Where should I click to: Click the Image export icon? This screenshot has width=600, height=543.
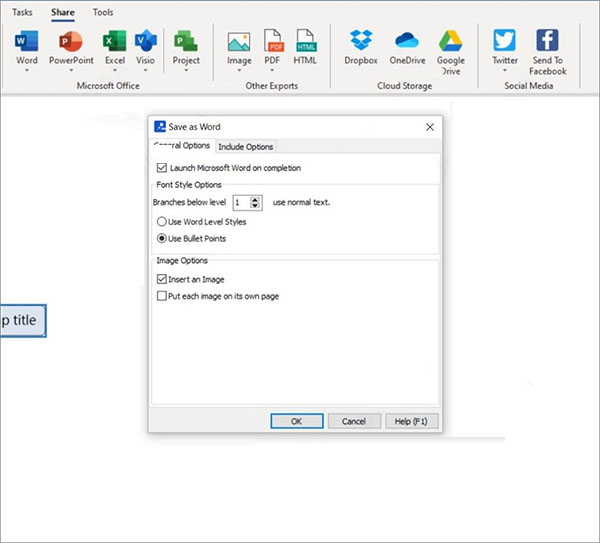(239, 42)
